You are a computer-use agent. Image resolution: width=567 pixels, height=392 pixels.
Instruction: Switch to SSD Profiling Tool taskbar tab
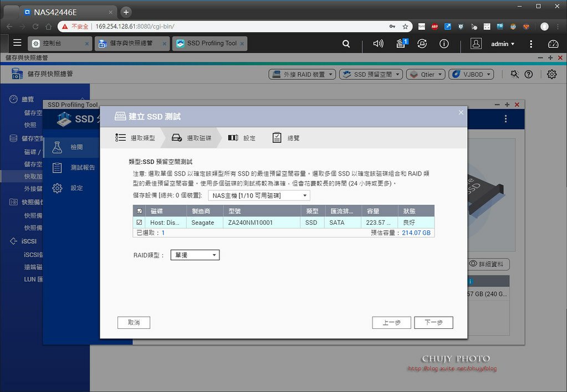tap(210, 43)
